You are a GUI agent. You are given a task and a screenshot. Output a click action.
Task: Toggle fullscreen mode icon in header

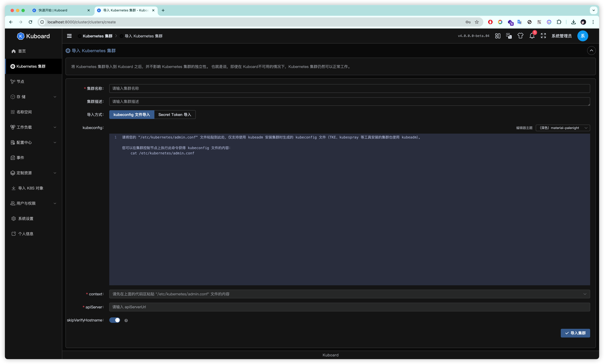543,36
